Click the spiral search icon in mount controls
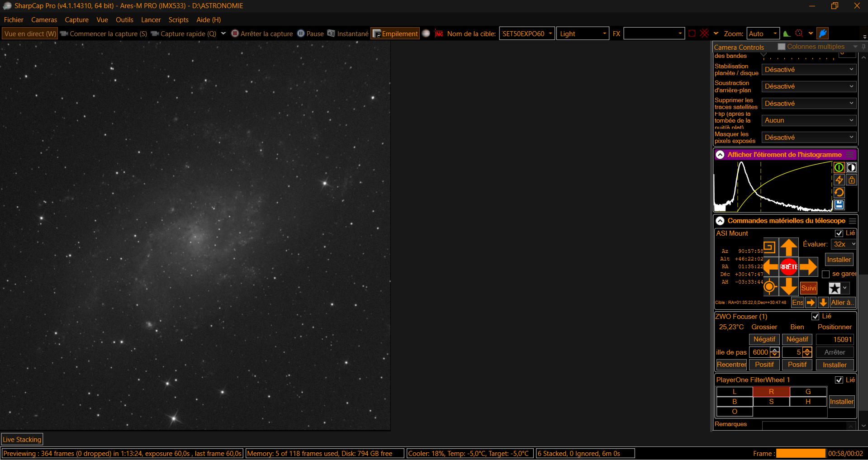The width and height of the screenshot is (868, 460). click(770, 247)
